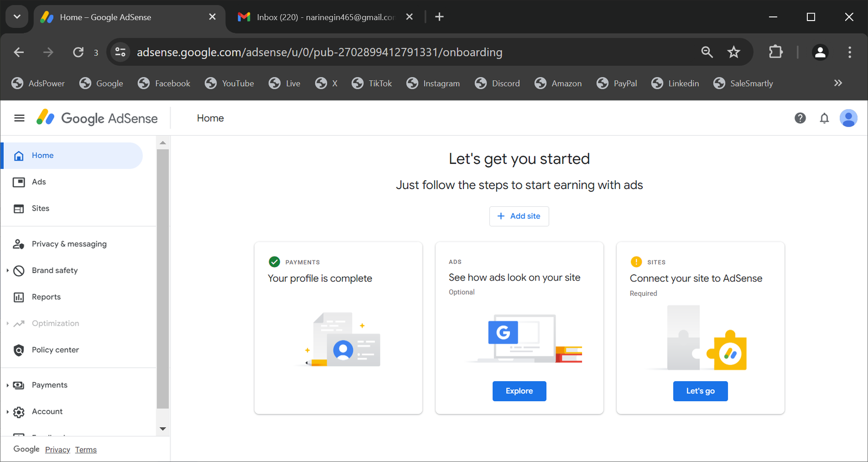The width and height of the screenshot is (868, 462).
Task: Click the page reload icon
Action: (79, 52)
